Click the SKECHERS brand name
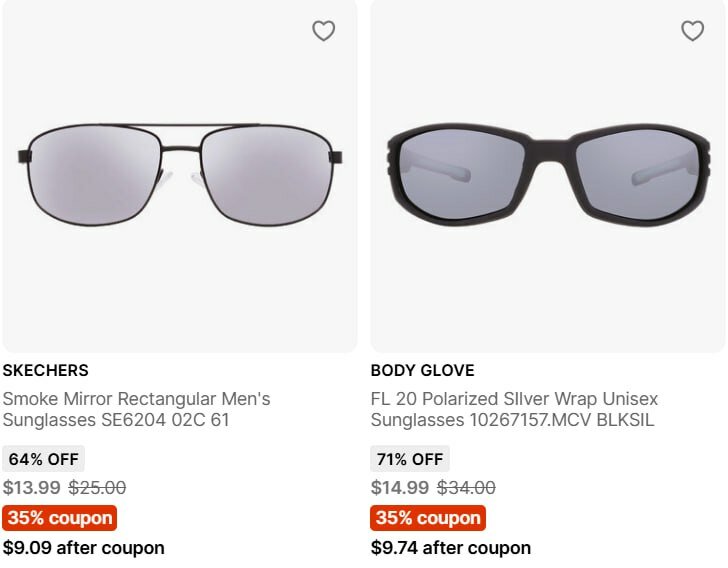Screen dimensions: 728x568 (x=45, y=370)
